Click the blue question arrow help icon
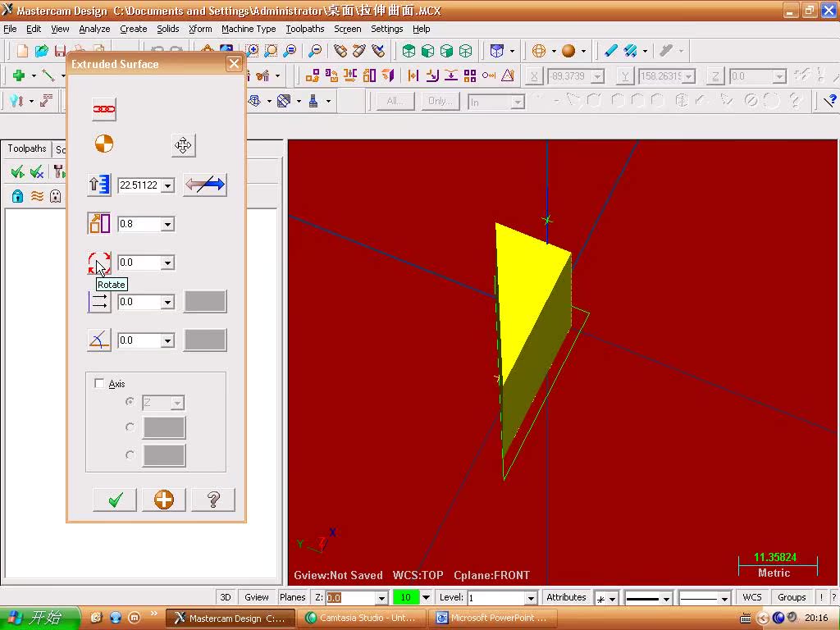 (x=830, y=101)
